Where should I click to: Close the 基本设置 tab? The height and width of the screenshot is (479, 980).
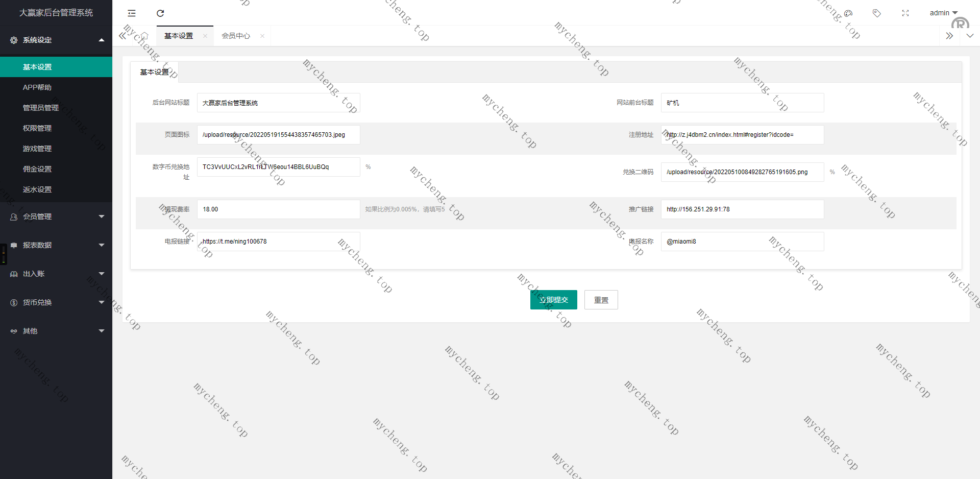pos(205,36)
